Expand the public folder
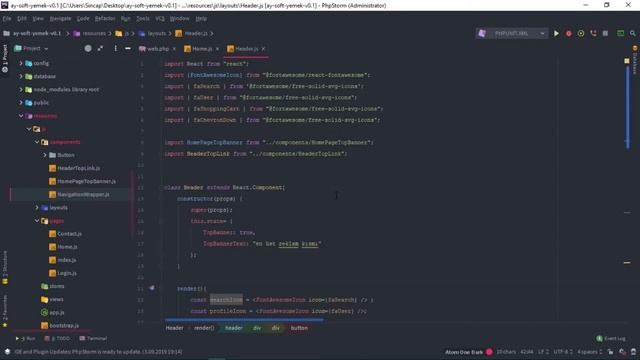This screenshot has height=360, width=640. click(21, 102)
